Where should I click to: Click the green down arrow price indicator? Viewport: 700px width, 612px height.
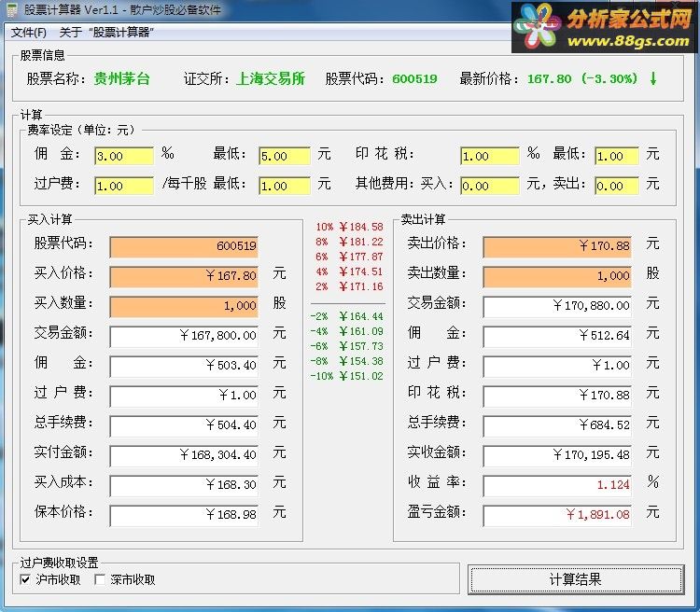point(653,79)
